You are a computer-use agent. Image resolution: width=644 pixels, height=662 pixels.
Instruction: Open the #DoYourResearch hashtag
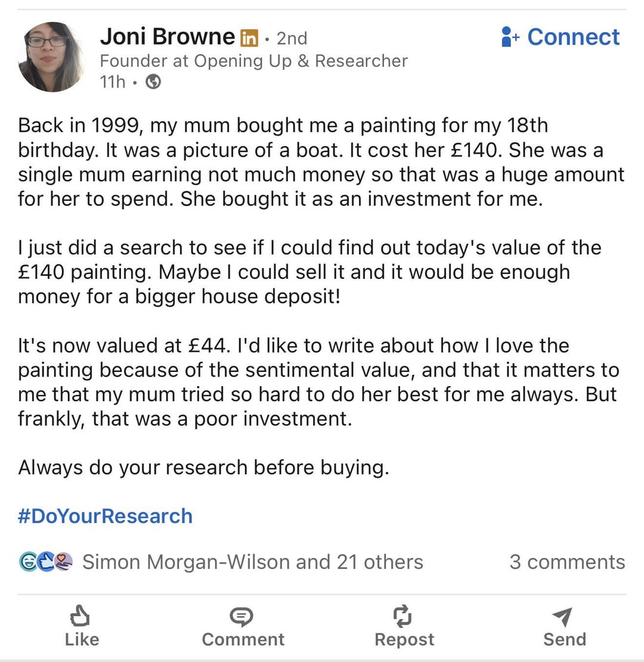pyautogui.click(x=106, y=515)
